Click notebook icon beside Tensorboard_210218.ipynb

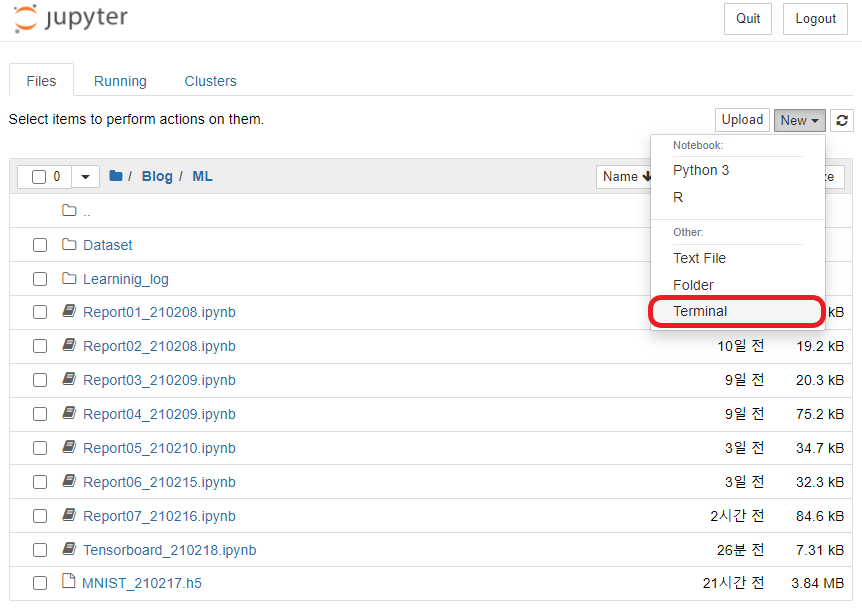[x=69, y=549]
